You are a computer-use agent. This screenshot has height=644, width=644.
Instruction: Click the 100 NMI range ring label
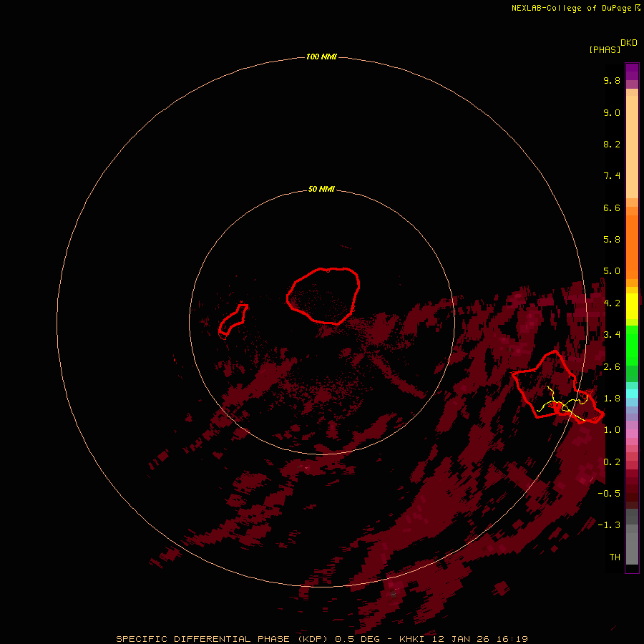(321, 57)
